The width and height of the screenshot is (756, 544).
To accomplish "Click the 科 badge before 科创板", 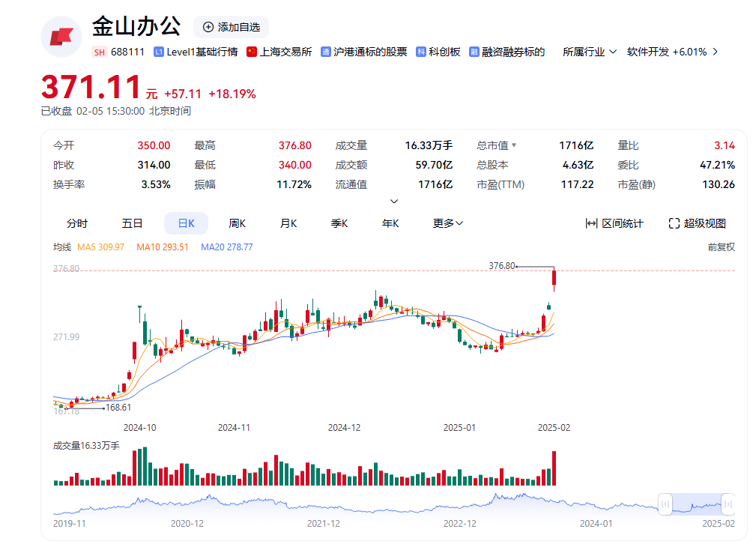I will 421,52.
